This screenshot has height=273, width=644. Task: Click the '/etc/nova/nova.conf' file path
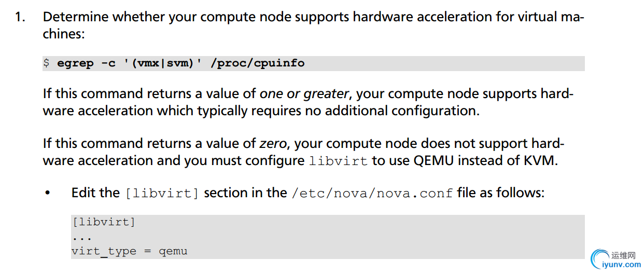(x=372, y=193)
